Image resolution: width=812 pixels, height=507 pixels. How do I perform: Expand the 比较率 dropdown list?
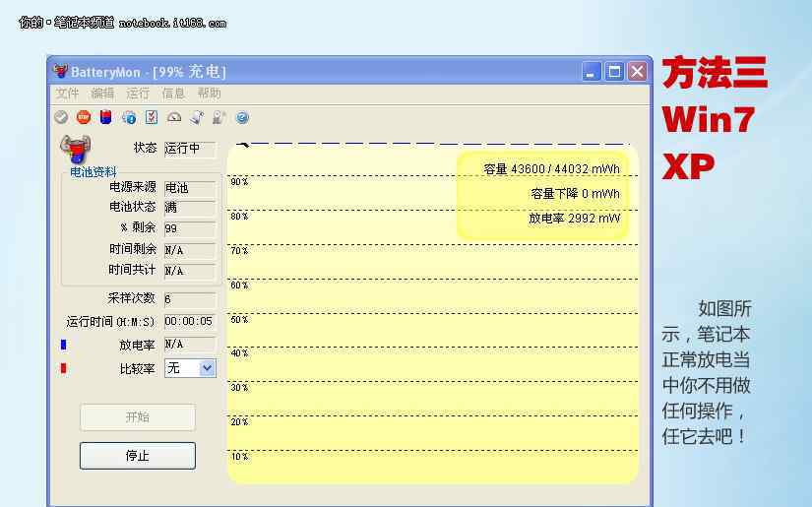[x=207, y=368]
